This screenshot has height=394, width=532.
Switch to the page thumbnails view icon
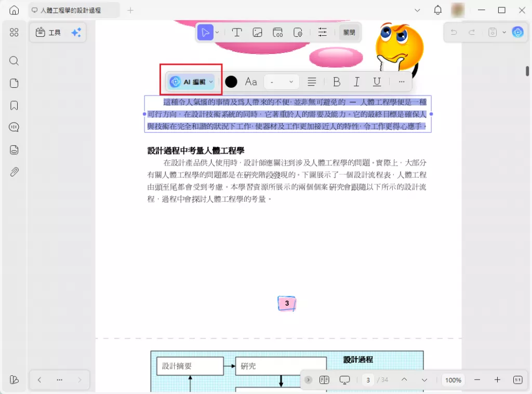tap(14, 83)
